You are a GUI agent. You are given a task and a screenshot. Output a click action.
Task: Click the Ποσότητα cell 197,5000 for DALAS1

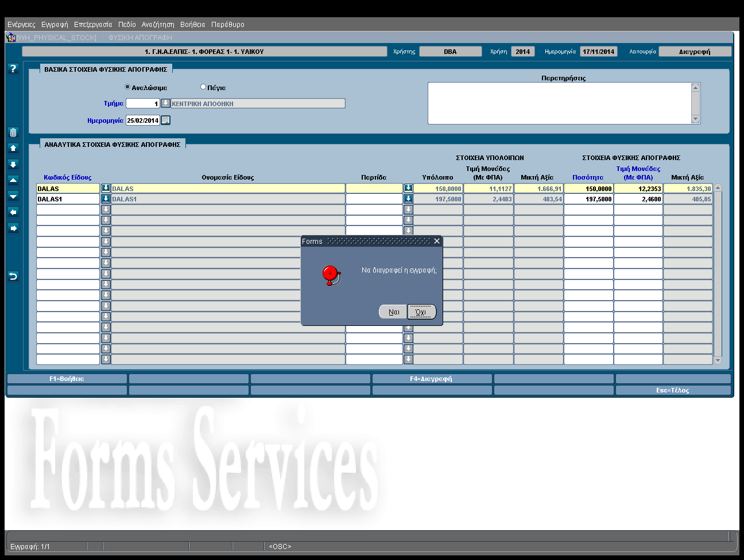click(588, 199)
